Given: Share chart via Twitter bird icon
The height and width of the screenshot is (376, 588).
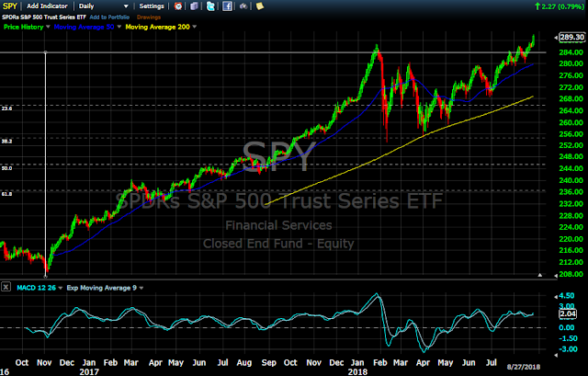Looking at the screenshot, I should 210,6.
